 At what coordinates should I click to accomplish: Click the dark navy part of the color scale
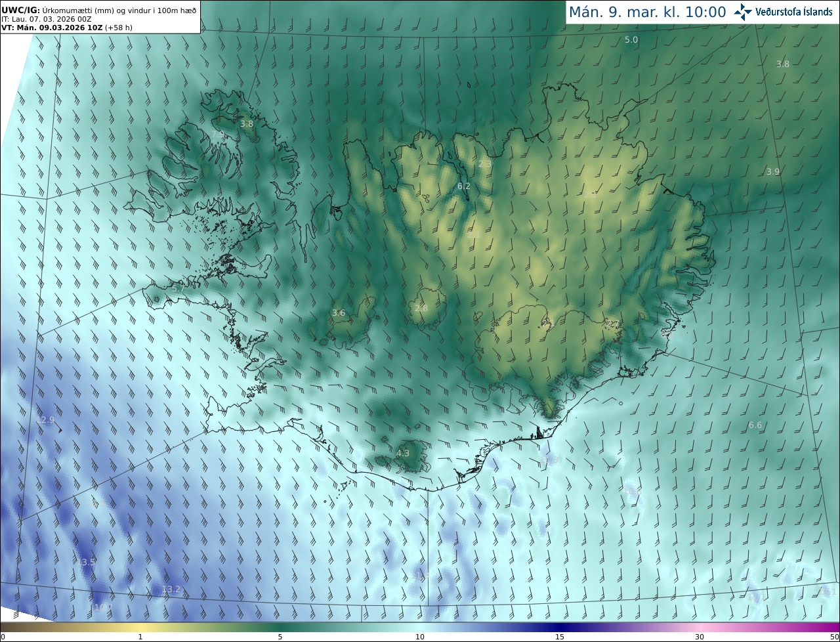pos(560,627)
